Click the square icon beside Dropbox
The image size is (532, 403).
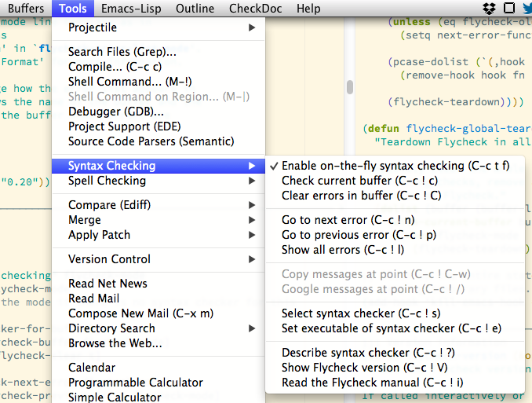(508, 9)
